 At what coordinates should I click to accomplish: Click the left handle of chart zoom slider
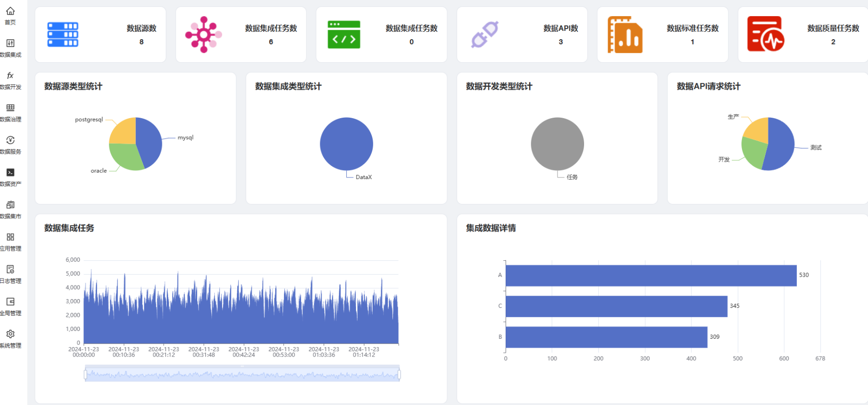[x=85, y=375]
